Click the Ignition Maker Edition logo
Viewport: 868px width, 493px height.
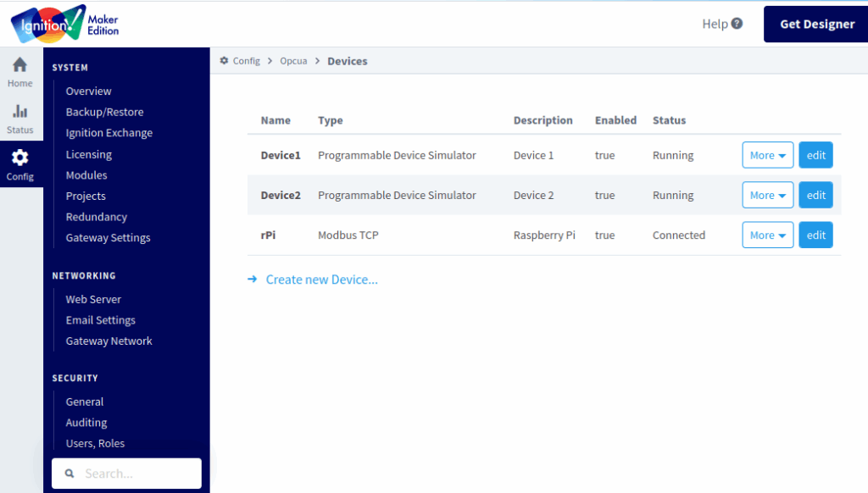click(x=64, y=24)
